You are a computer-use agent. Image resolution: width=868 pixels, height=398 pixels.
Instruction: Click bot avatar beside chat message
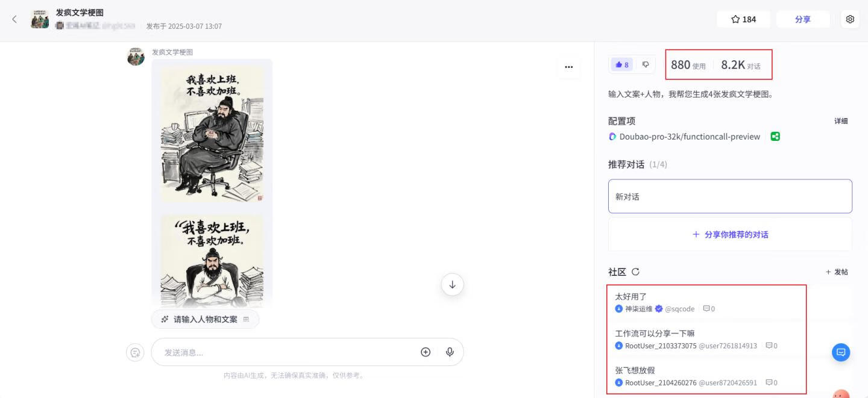pos(136,57)
